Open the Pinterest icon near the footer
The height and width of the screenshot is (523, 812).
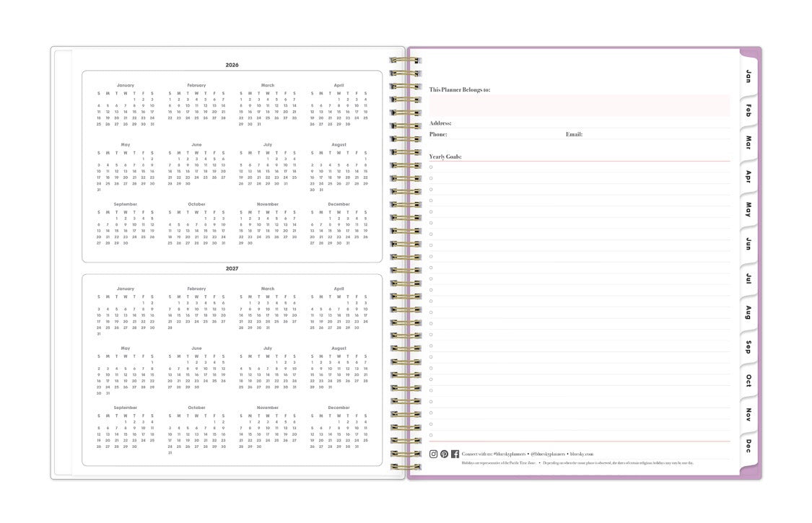tap(444, 453)
